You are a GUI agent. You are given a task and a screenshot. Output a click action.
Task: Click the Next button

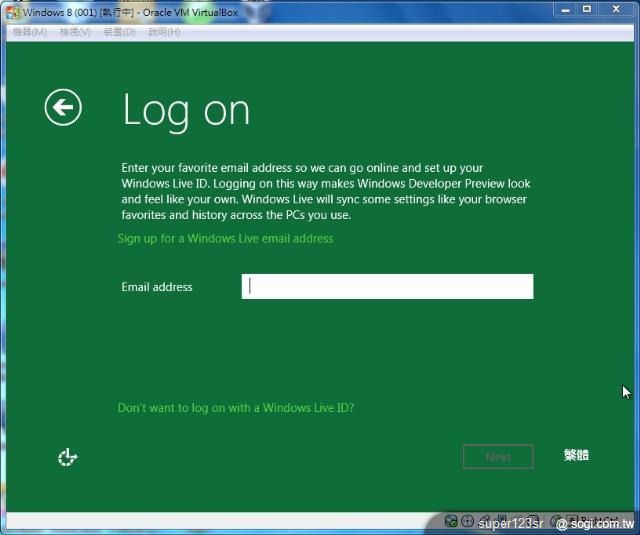pos(498,457)
